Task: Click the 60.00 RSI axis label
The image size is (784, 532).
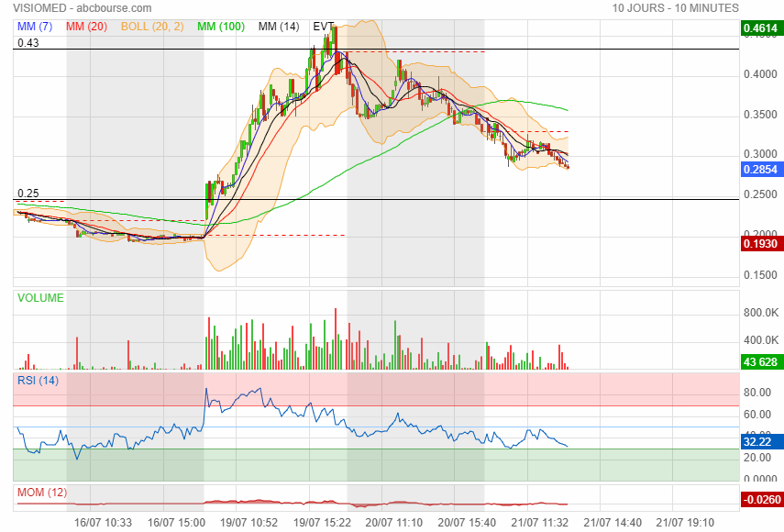Action: (x=757, y=415)
